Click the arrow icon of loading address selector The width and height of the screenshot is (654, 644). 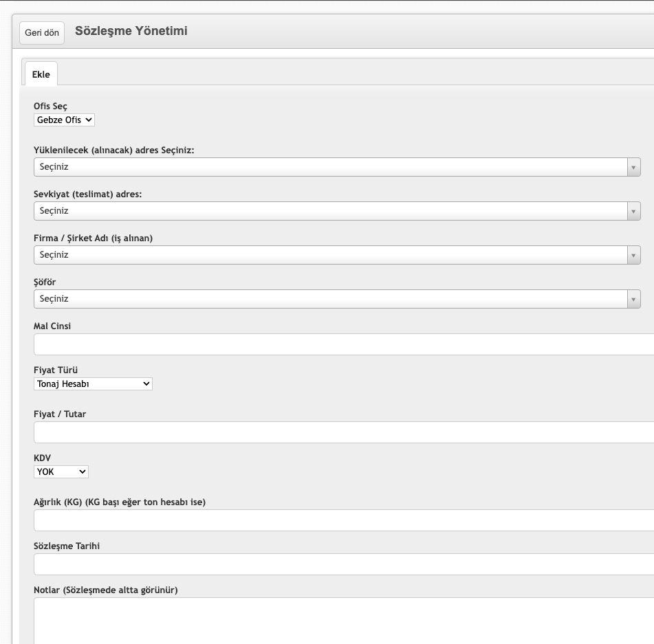pos(633,167)
